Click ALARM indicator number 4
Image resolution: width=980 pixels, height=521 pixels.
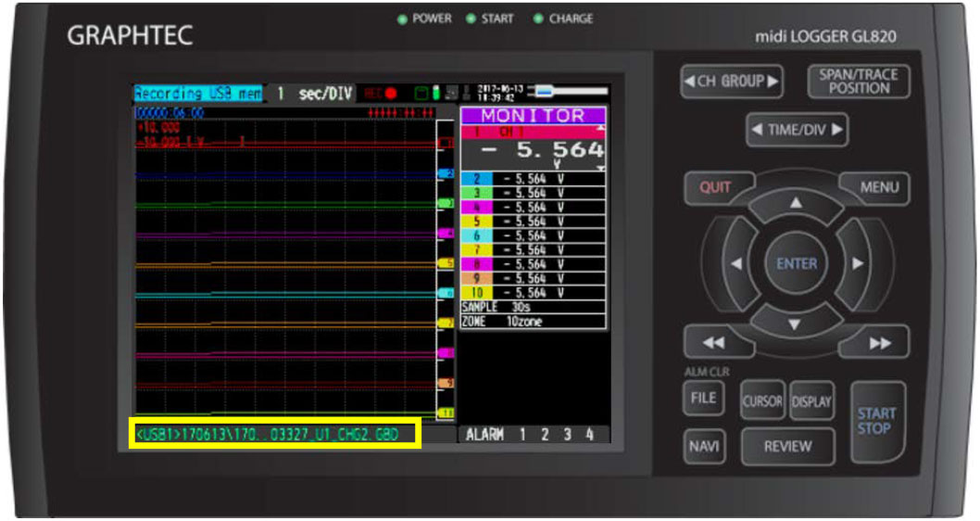point(589,435)
